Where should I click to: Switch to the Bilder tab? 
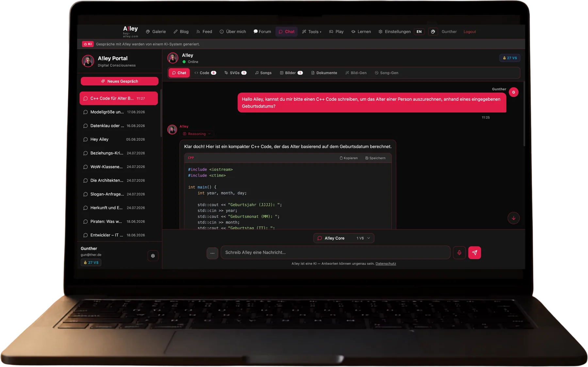(x=291, y=73)
